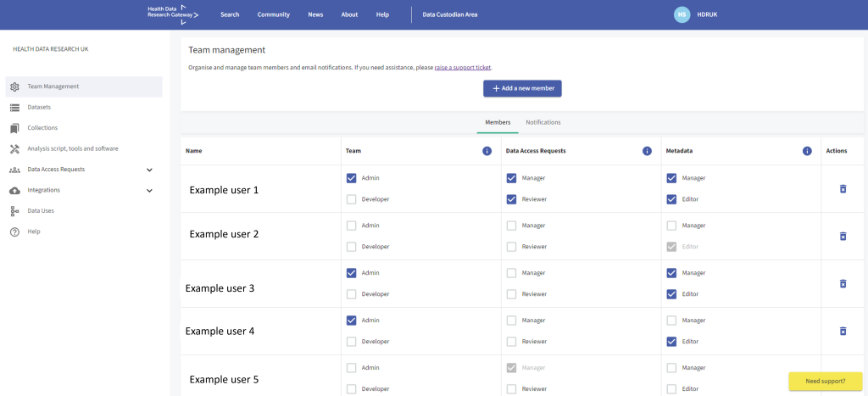Uncheck Metadata Editor for Example user 4
The width and height of the screenshot is (868, 396).
671,342
